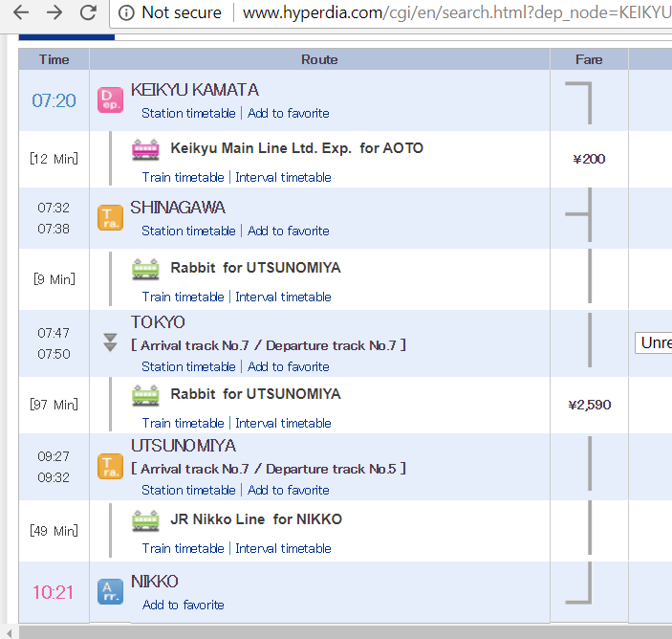The height and width of the screenshot is (639, 672).
Task: Click the [49 Min] duration cell
Action: 54,531
